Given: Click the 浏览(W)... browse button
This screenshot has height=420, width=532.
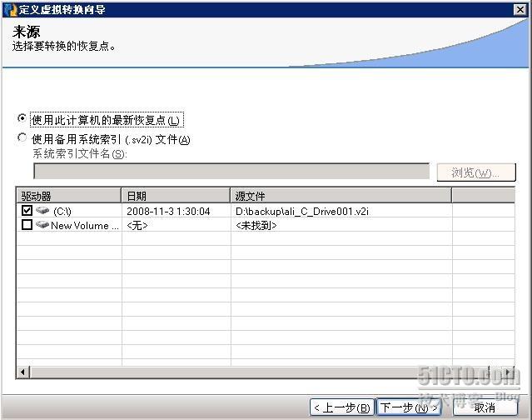Looking at the screenshot, I should click(476, 172).
